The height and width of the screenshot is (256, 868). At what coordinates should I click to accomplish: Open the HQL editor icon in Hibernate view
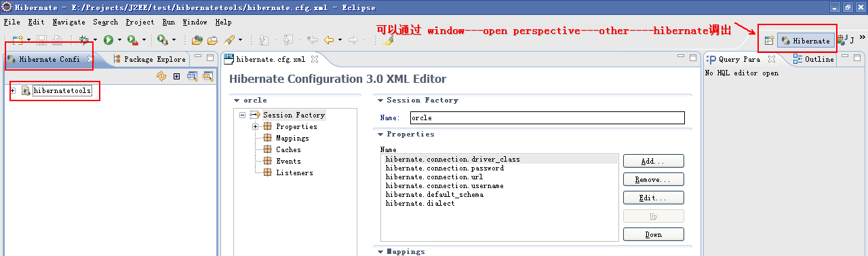pos(193,76)
